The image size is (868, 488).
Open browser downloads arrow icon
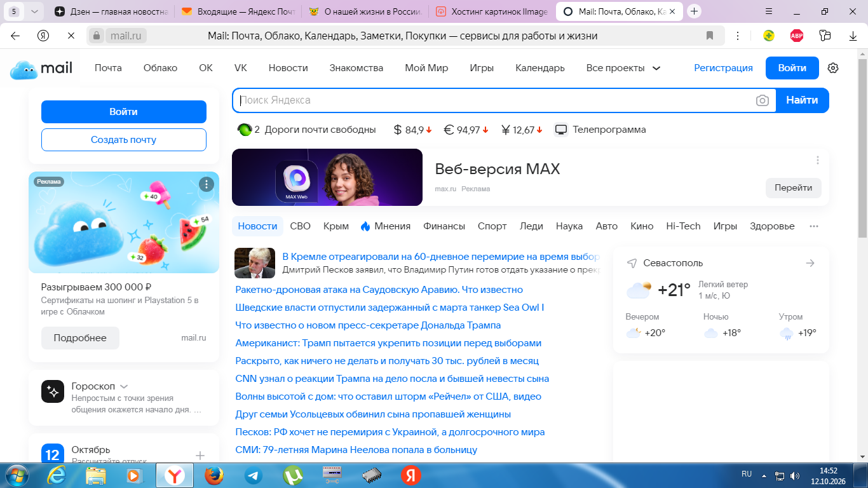click(853, 36)
